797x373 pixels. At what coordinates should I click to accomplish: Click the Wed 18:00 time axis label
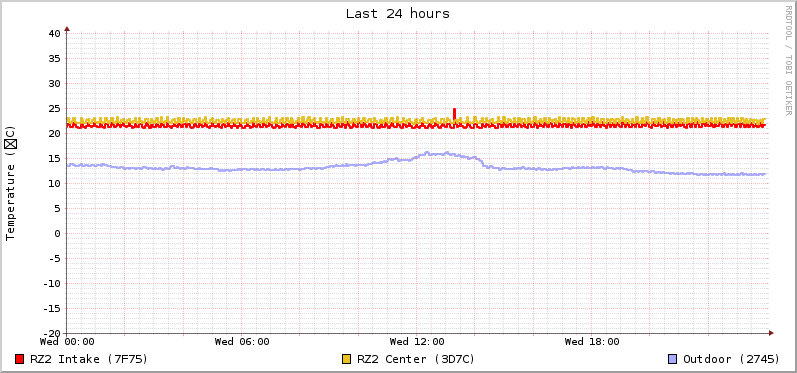pyautogui.click(x=592, y=341)
